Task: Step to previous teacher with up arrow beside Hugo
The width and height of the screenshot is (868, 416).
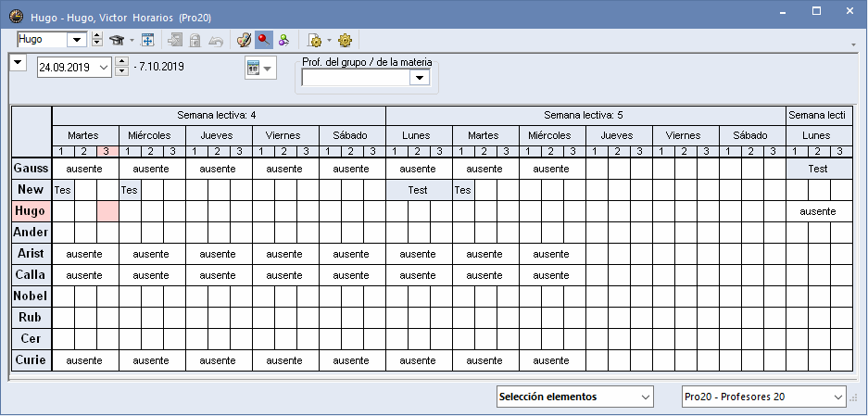Action: pyautogui.click(x=97, y=36)
